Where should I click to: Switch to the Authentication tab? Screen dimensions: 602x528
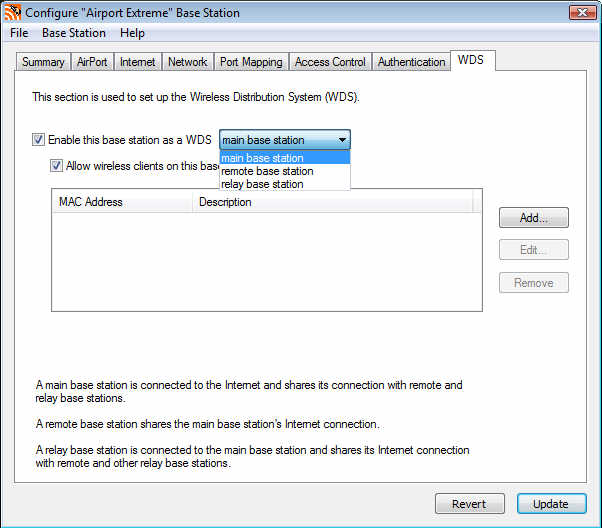pyautogui.click(x=411, y=62)
